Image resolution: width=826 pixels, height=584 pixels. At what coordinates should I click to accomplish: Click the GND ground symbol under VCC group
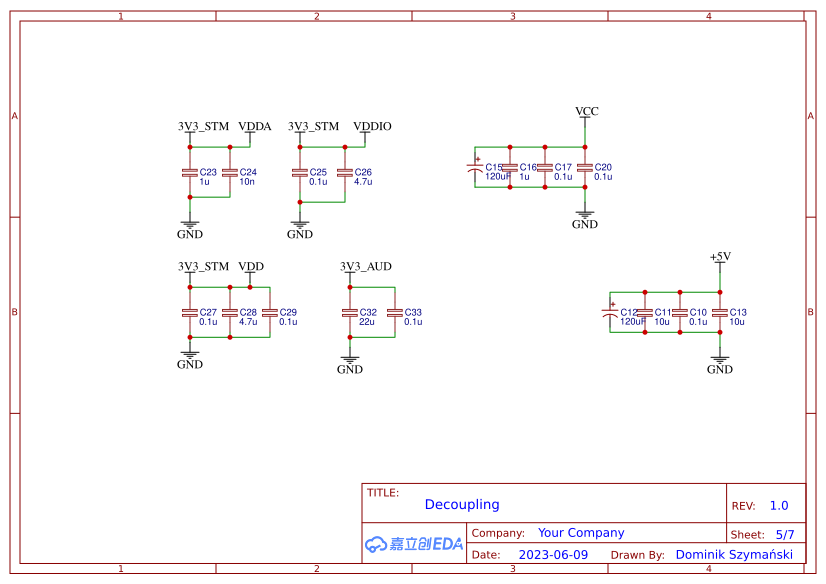click(x=585, y=215)
